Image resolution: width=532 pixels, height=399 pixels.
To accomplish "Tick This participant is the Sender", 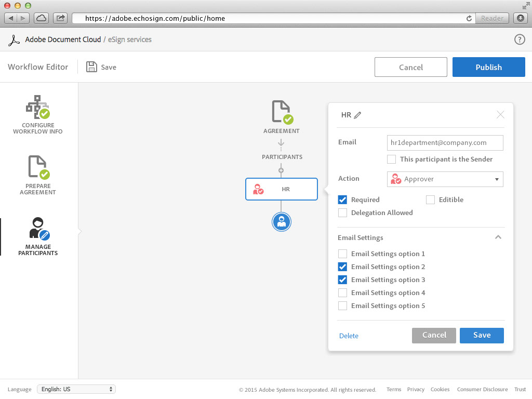I will click(x=391, y=159).
